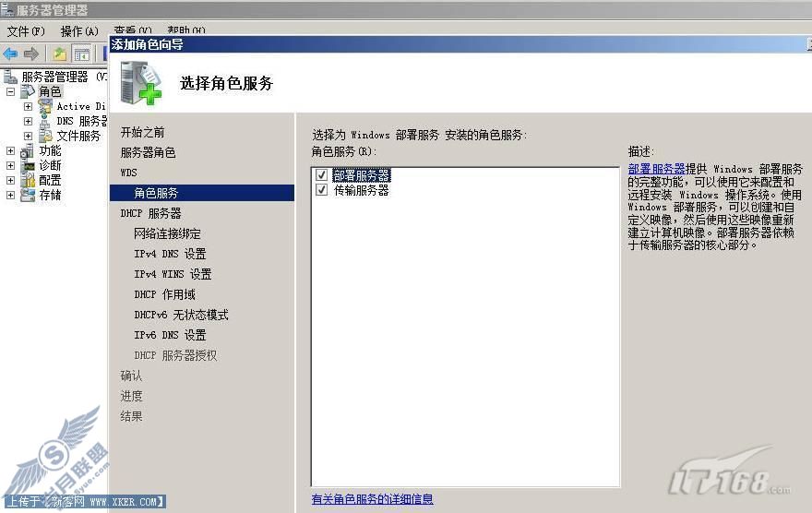Expand the Active Directory tree node
This screenshot has height=513, width=812.
[28, 106]
